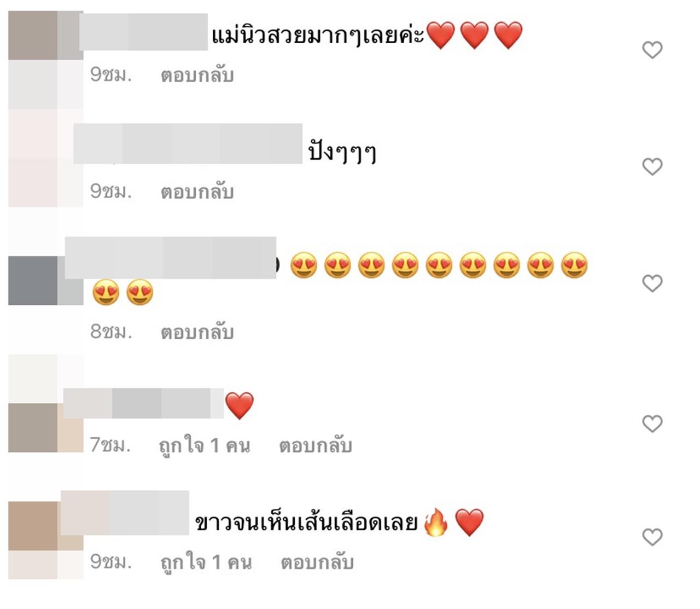The height and width of the screenshot is (609, 700).
Task: Click ตอบกลับ beside the 7ชม. timestamp
Action: [x=316, y=445]
